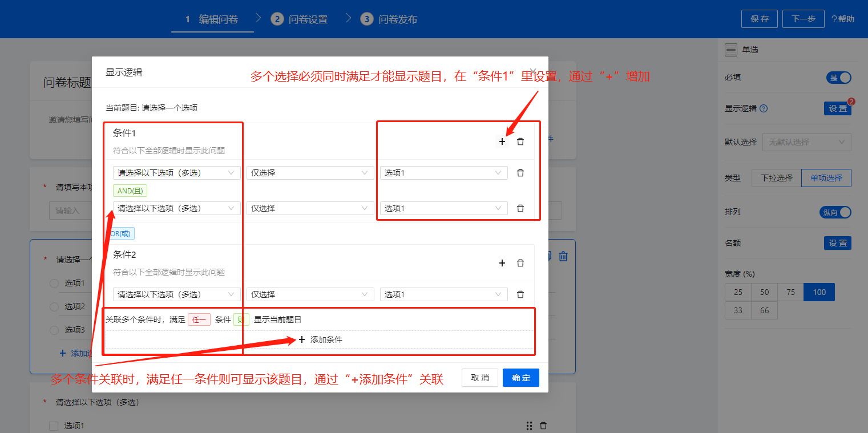Delete the second logic row in 条件1
The image size is (868, 433).
520,208
